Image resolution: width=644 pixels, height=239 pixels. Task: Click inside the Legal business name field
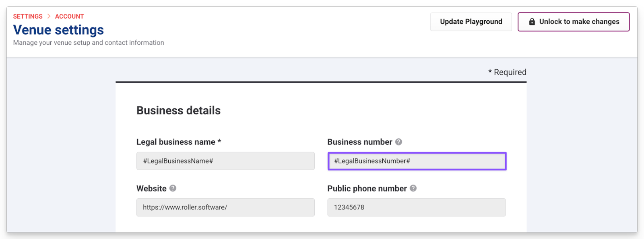(x=225, y=161)
